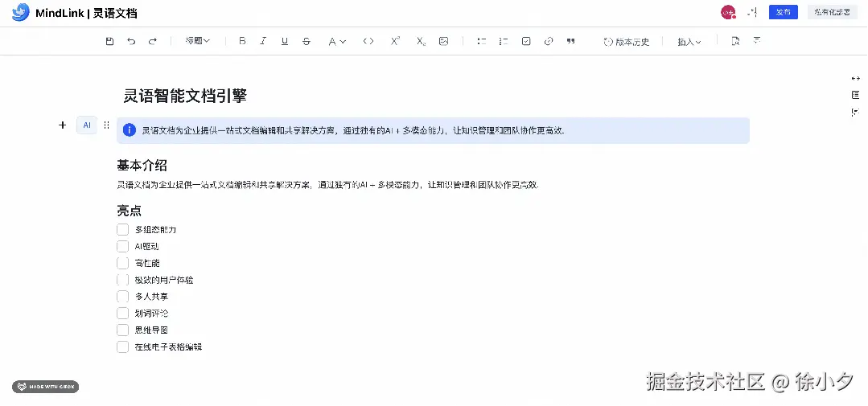
Task: Open the 标题 heading style dropdown
Action: 197,41
